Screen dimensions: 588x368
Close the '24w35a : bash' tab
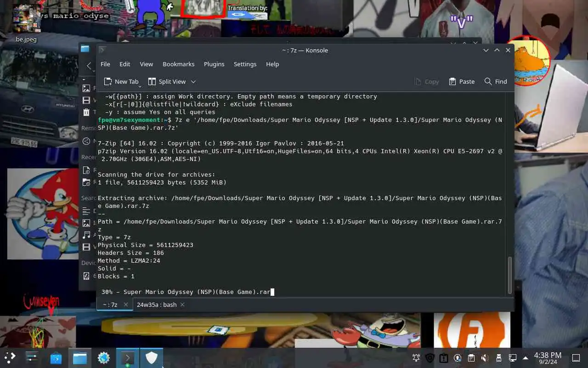(182, 305)
